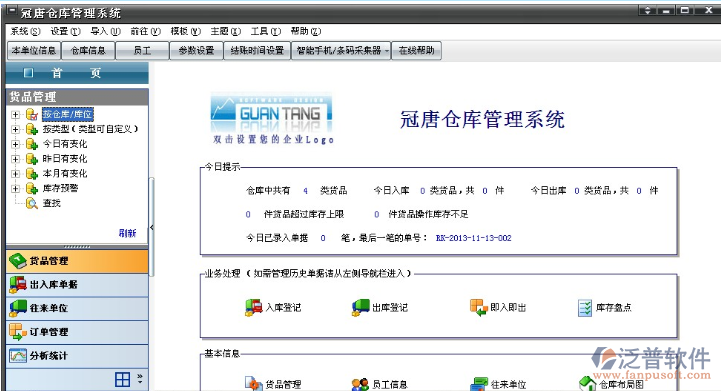
Task: Collapse the left sidebar with splitter arrow
Action: coord(152,227)
